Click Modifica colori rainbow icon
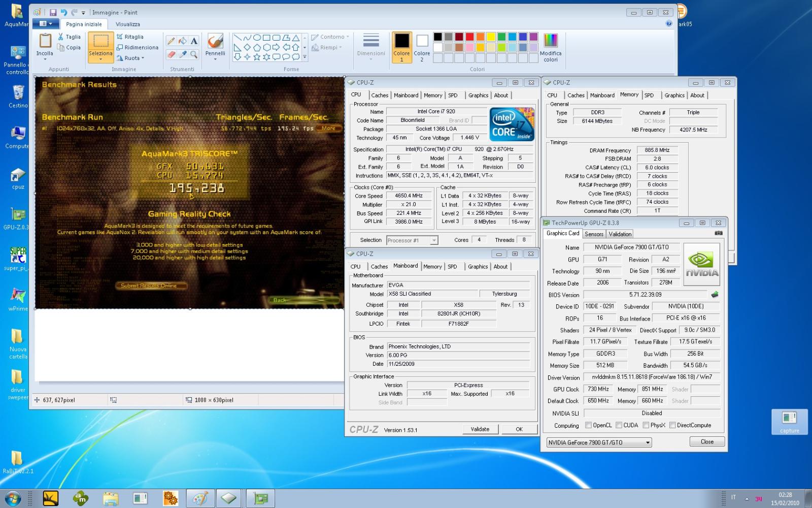This screenshot has height=508, width=812. (x=551, y=47)
